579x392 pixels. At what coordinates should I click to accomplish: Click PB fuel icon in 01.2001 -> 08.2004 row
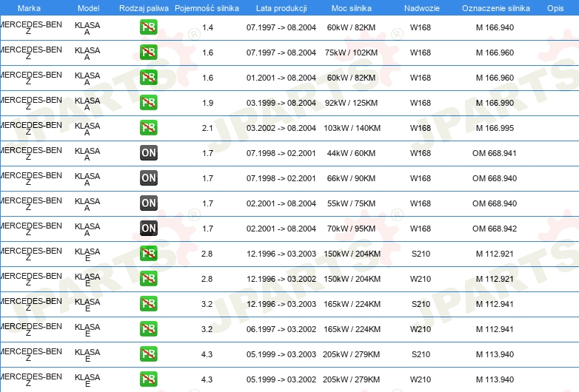point(148,78)
